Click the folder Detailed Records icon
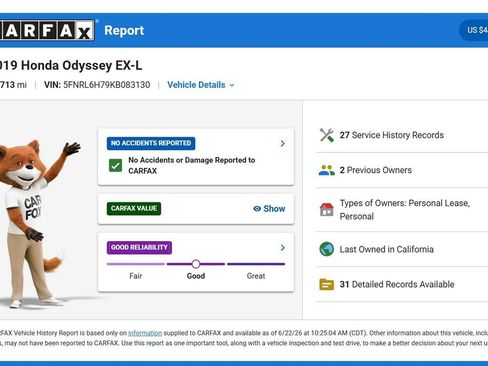This screenshot has width=488, height=366. (327, 284)
